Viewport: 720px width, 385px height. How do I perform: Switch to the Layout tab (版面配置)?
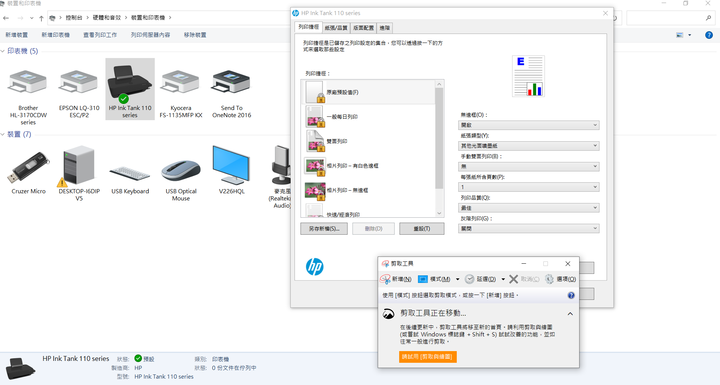pos(363,28)
